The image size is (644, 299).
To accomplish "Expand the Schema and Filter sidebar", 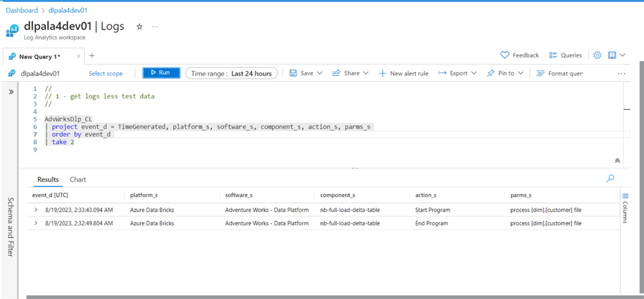I will pyautogui.click(x=11, y=92).
